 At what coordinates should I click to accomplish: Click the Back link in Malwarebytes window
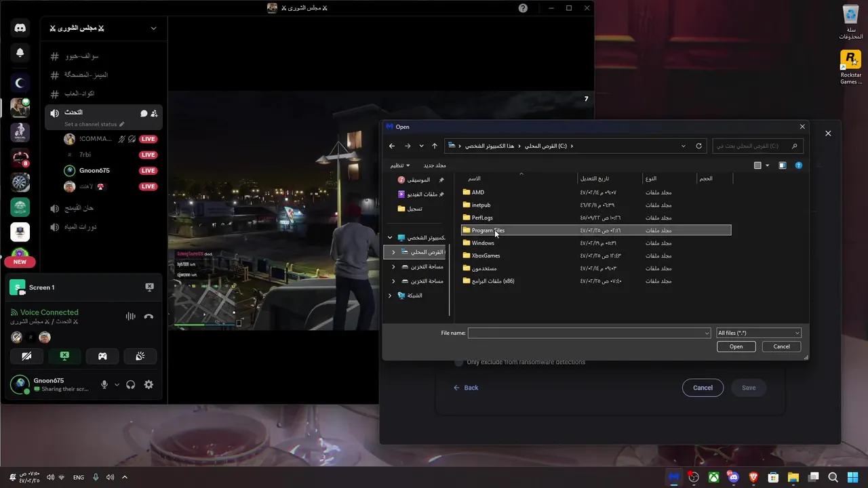coord(466,388)
